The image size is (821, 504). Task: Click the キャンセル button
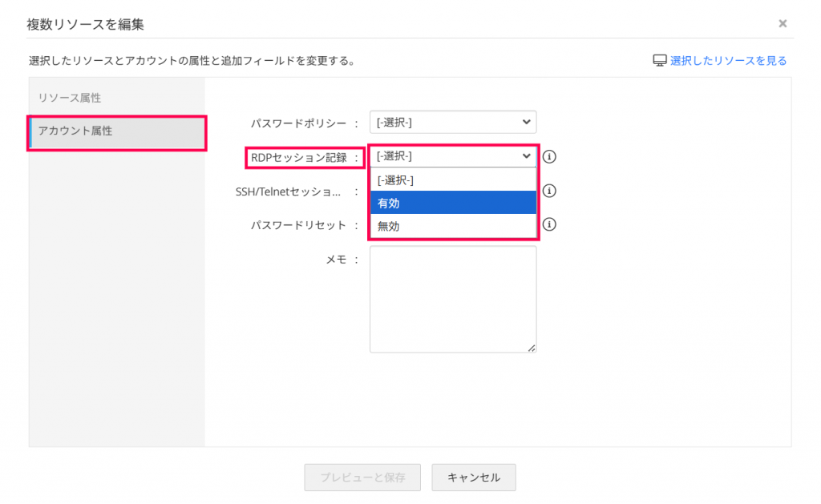coord(473,478)
